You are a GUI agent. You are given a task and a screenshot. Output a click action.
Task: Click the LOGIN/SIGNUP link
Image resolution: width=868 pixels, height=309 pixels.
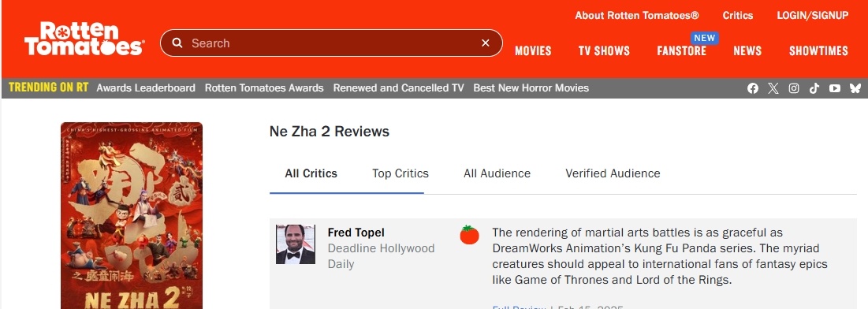813,16
